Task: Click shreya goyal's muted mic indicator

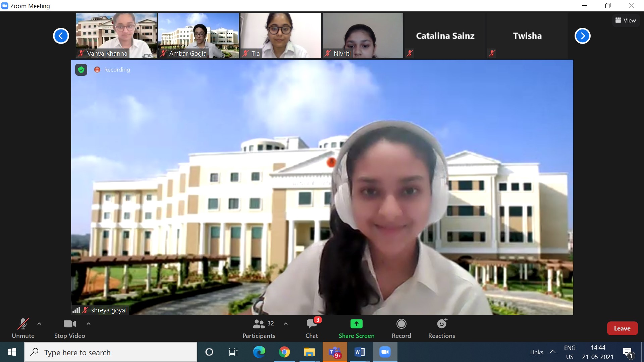Action: [x=85, y=310]
